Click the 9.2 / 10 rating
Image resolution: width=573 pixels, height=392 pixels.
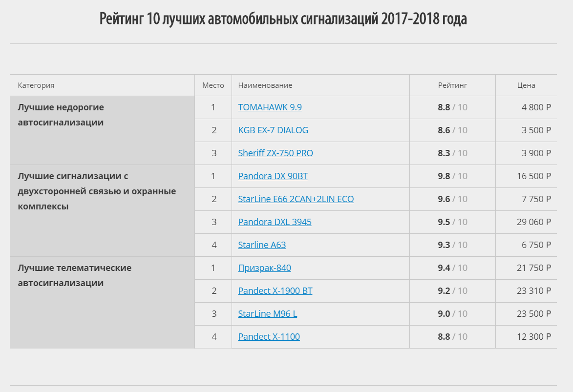point(452,291)
